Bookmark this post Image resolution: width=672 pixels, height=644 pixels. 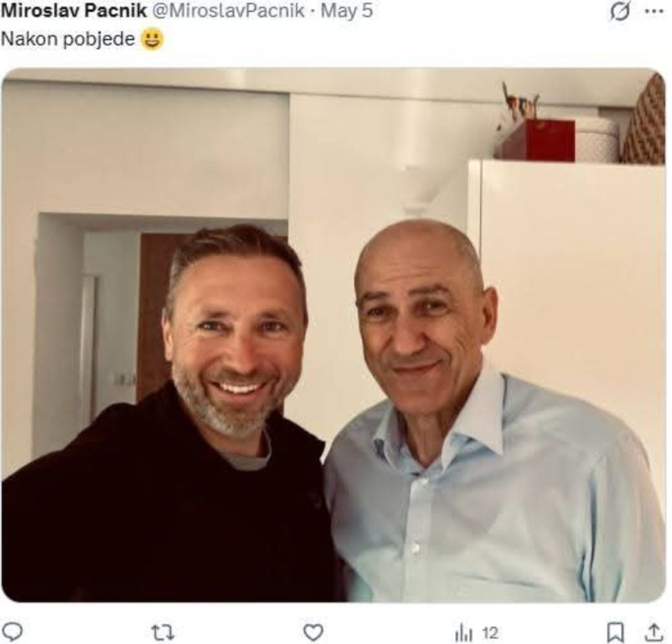click(x=615, y=632)
